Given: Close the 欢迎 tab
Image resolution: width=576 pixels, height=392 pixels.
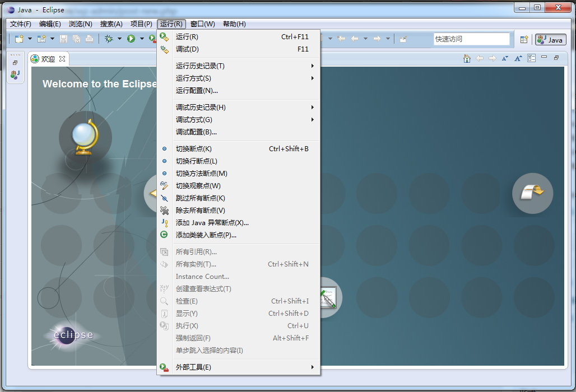Looking at the screenshot, I should 62,59.
